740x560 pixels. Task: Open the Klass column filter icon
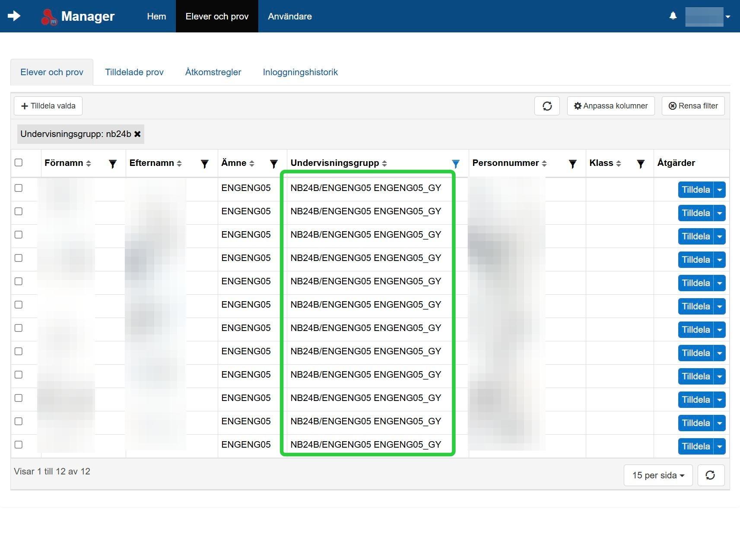coord(641,164)
